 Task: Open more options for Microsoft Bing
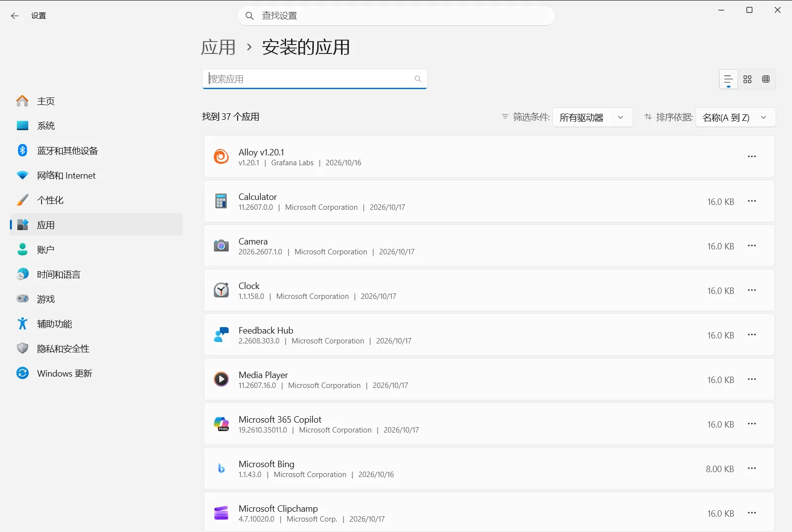click(x=752, y=468)
